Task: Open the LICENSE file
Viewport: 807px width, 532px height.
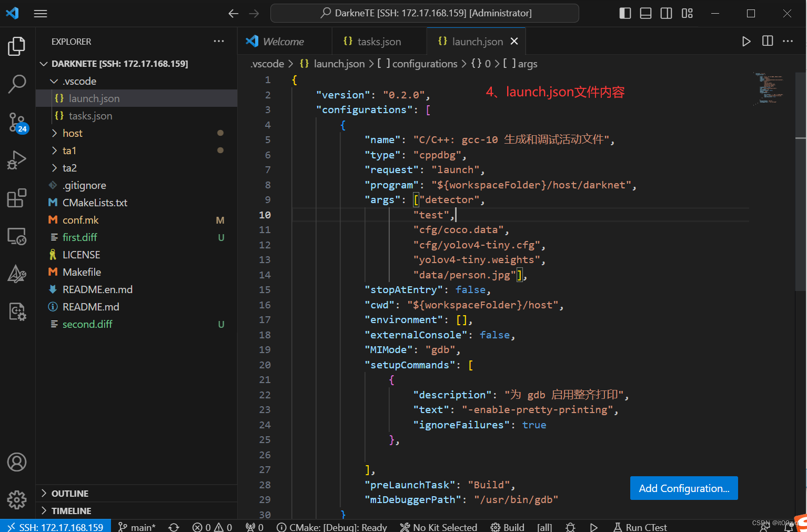Action: 136,255
